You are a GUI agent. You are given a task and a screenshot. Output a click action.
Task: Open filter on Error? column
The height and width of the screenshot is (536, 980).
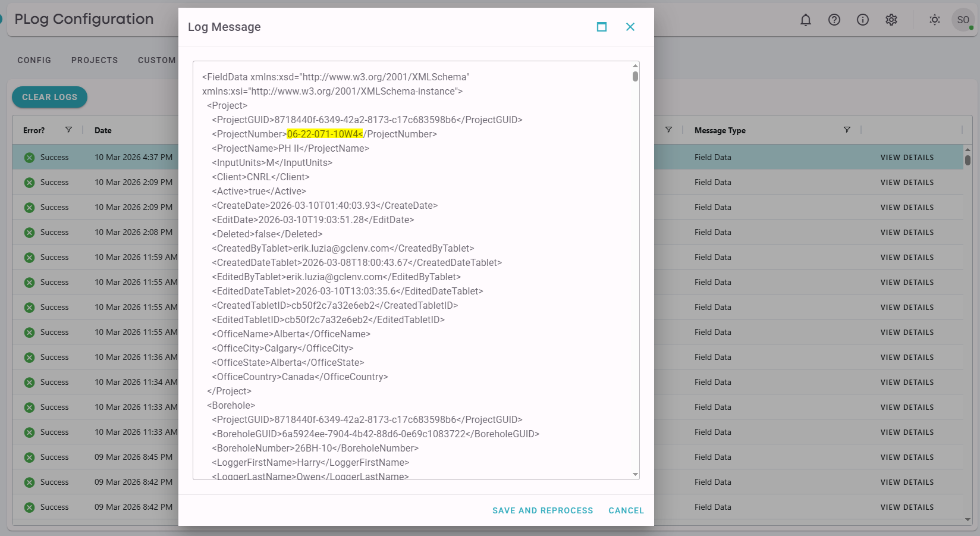pos(68,130)
